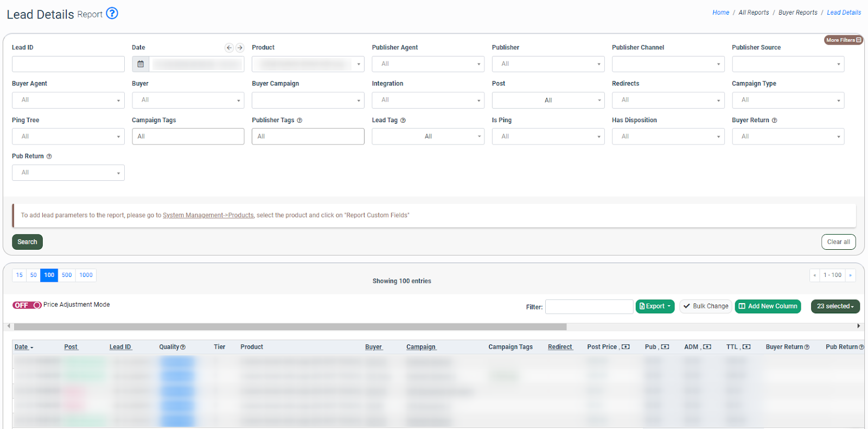Viewport: 868px width, 429px height.
Task: Turn on Price Adjustment Mode switch
Action: tap(27, 305)
